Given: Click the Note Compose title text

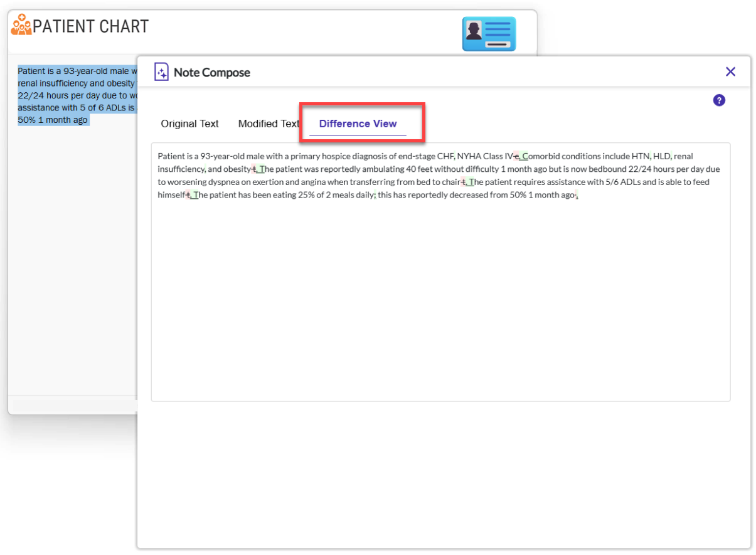Looking at the screenshot, I should (x=212, y=73).
